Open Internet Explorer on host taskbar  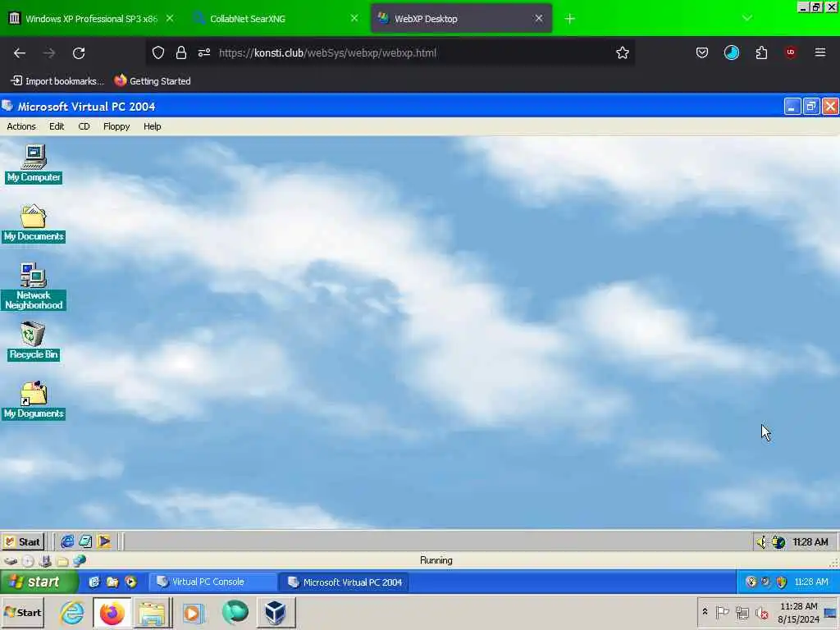coord(71,612)
